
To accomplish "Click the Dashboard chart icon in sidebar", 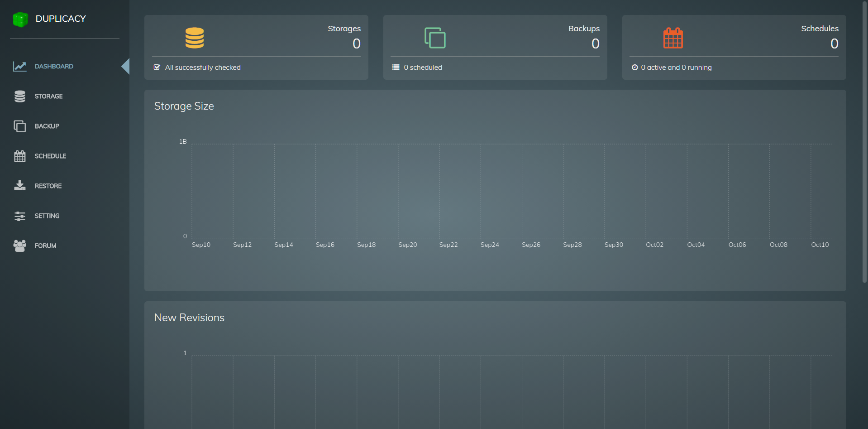I will click(x=19, y=67).
